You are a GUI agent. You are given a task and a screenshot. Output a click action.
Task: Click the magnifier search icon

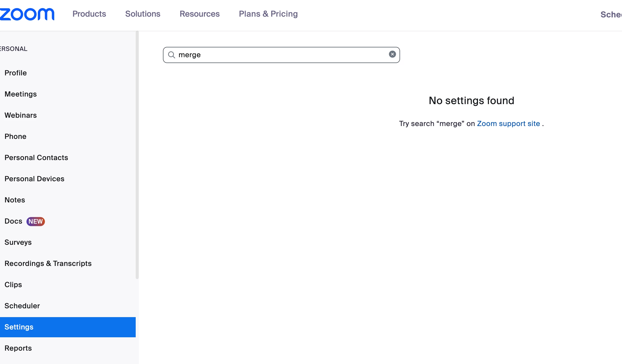(172, 55)
